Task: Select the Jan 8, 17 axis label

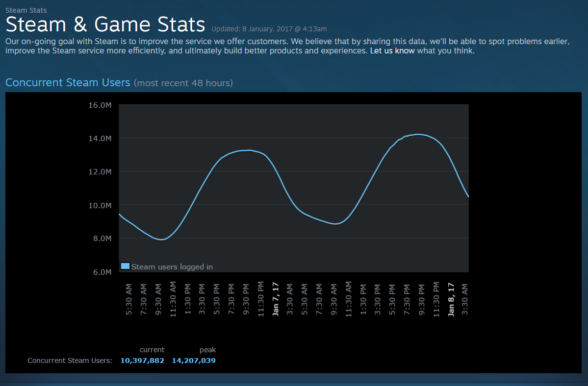Action: (x=451, y=299)
